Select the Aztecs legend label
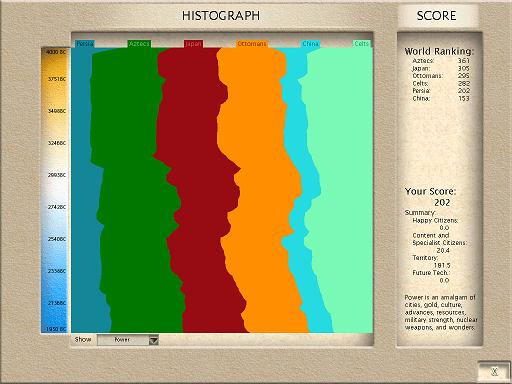The image size is (512, 384). (139, 44)
